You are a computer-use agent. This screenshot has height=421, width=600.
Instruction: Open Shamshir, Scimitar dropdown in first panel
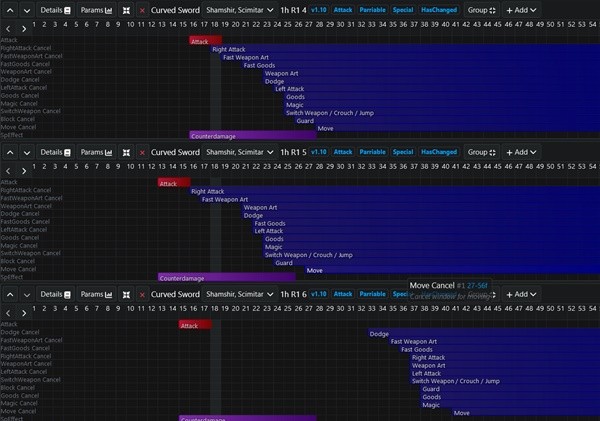click(x=239, y=10)
